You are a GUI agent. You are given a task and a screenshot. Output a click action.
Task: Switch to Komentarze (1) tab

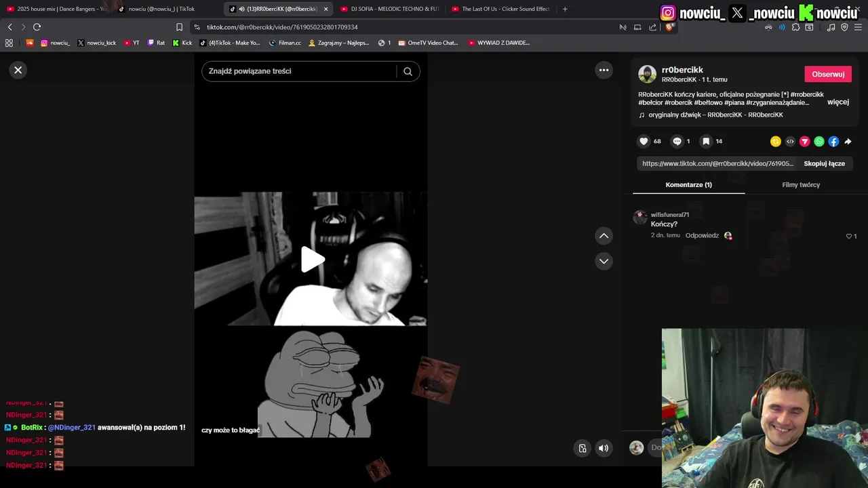(688, 184)
